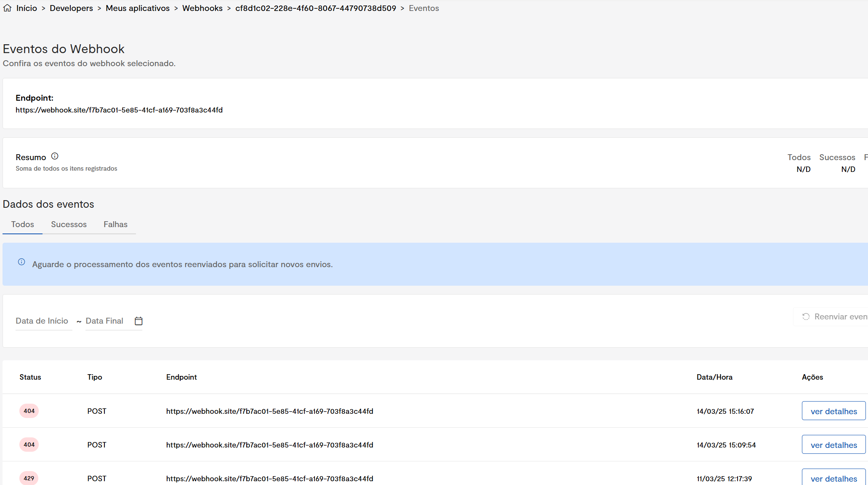The width and height of the screenshot is (868, 485).
Task: Go to Início breadcrumb link
Action: [x=27, y=8]
